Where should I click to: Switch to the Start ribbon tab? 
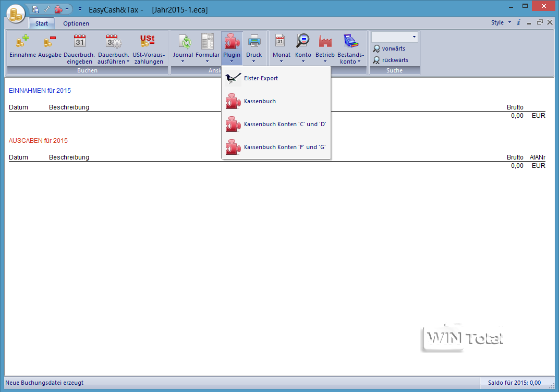click(x=42, y=23)
